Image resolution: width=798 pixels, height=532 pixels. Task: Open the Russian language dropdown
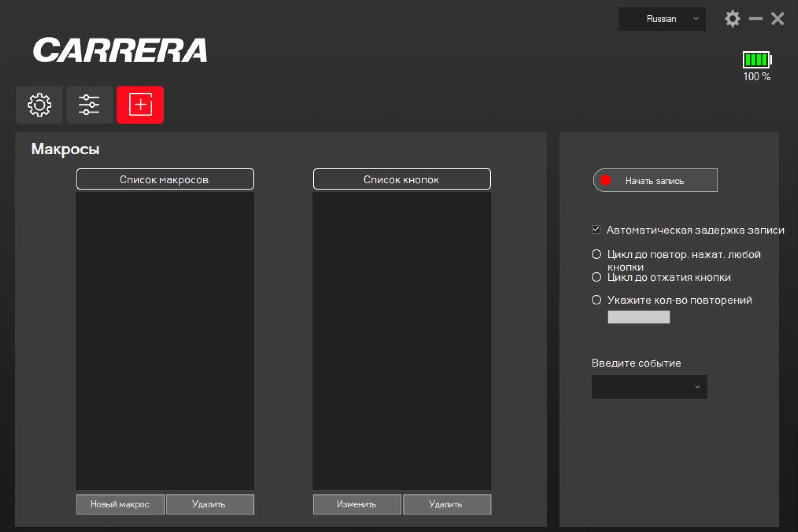coord(661,19)
